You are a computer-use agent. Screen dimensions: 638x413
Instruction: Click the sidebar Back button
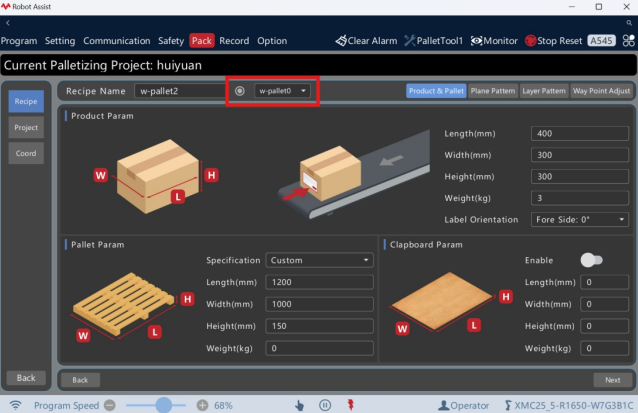[26, 378]
